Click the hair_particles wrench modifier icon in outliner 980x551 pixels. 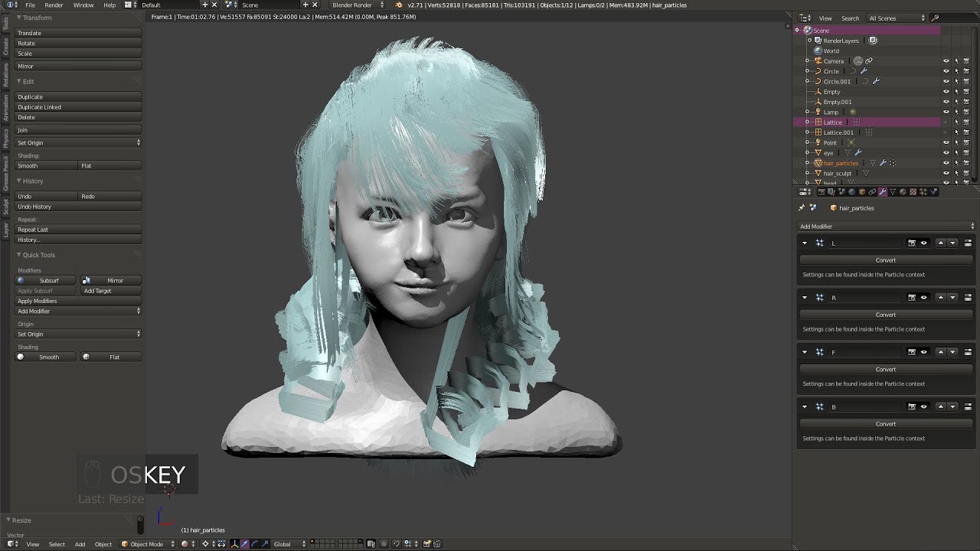coord(883,163)
